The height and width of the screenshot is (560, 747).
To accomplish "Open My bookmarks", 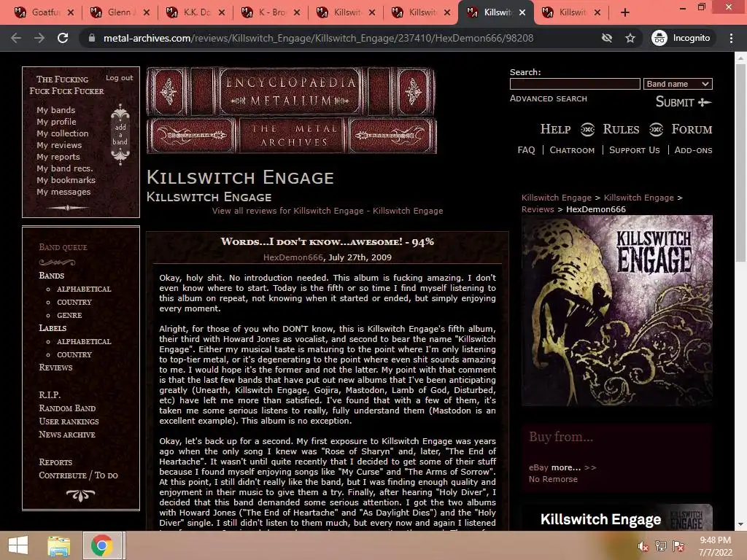I will pyautogui.click(x=66, y=180).
